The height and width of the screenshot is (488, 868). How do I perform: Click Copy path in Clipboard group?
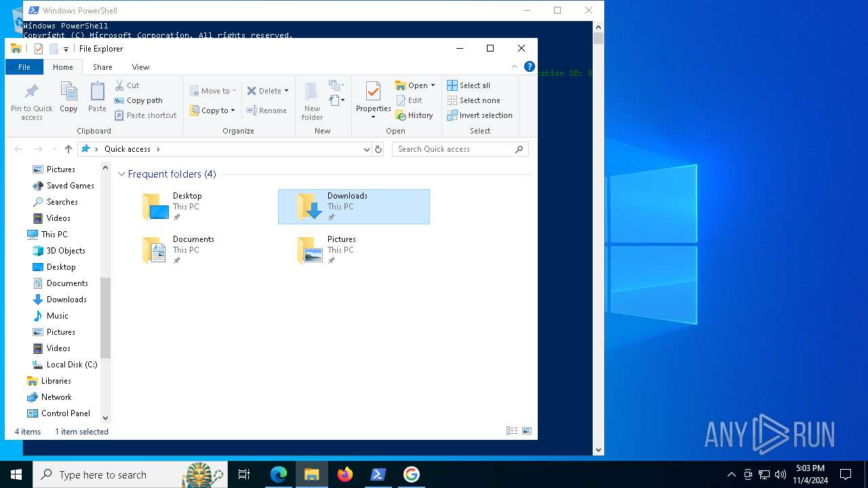click(x=138, y=100)
